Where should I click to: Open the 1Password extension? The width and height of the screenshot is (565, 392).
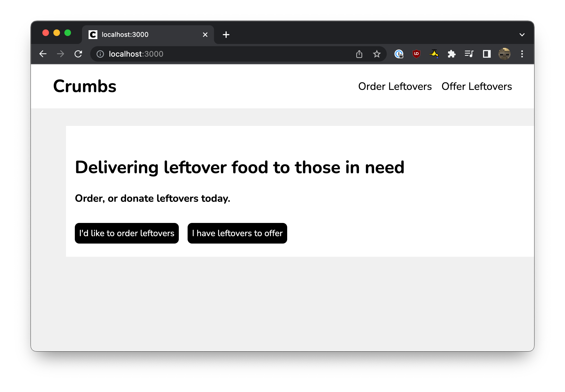pos(399,54)
